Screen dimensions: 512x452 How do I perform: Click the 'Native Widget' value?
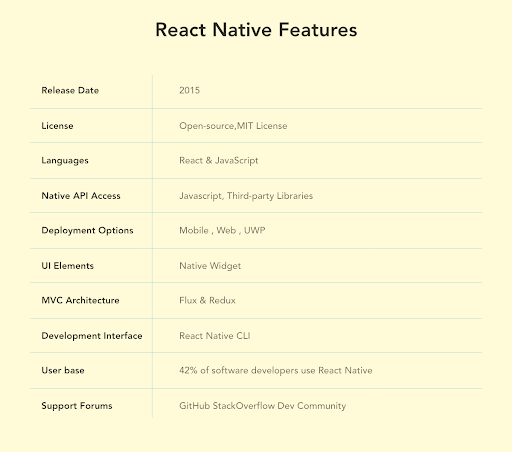click(210, 266)
